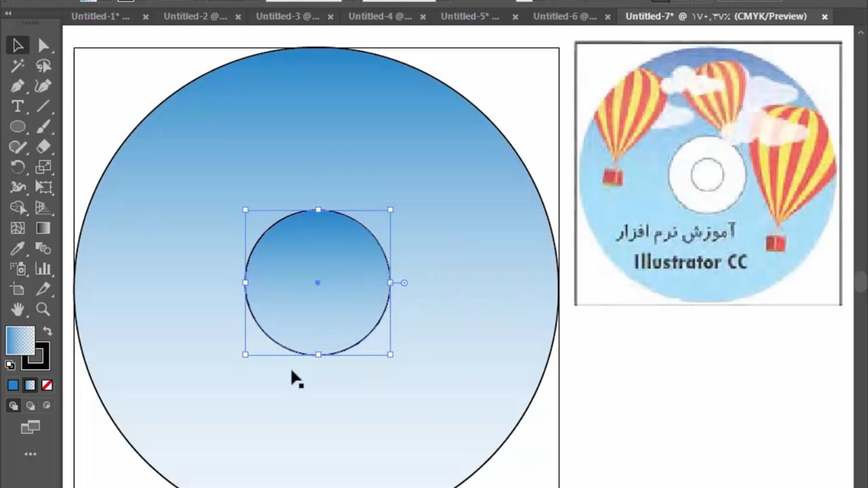868x488 pixels.
Task: Switch to the Untitled-3 document tab
Action: coord(288,16)
